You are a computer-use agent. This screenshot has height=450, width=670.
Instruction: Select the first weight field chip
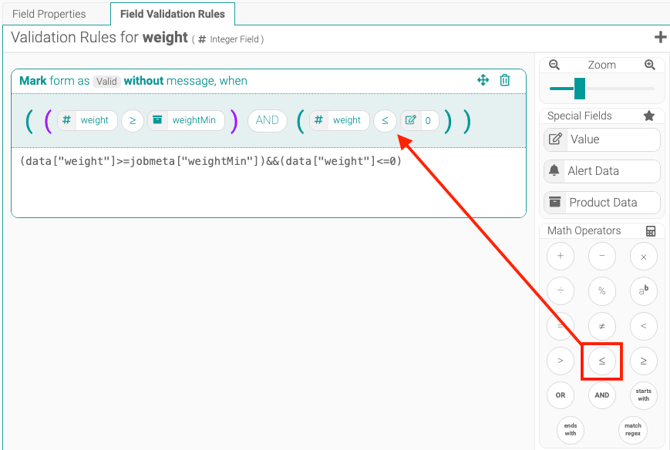[88, 120]
